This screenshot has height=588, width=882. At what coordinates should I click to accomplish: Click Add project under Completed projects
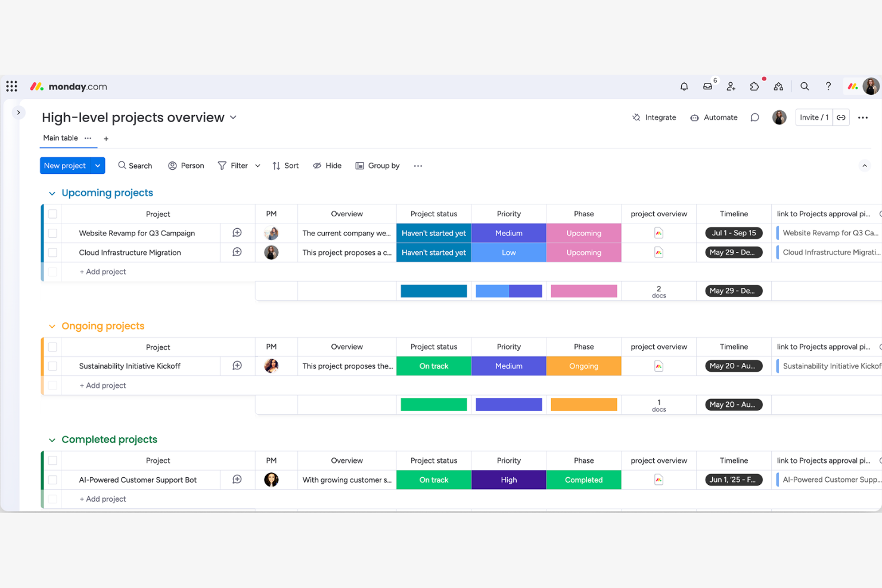click(102, 499)
